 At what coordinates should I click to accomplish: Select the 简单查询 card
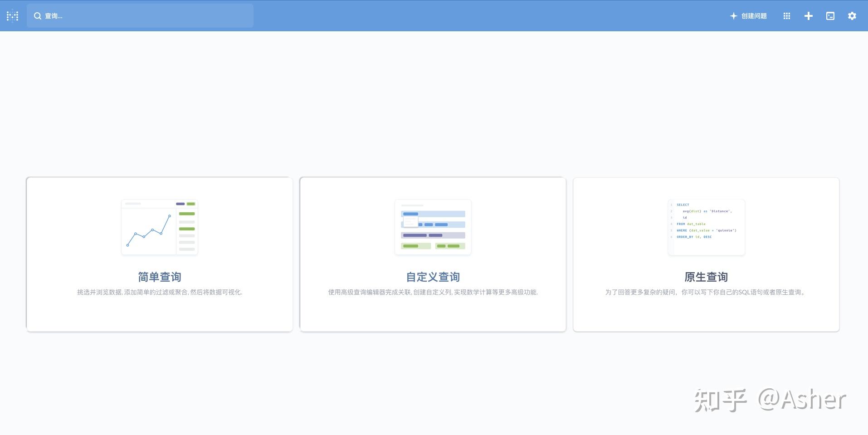pos(159,254)
